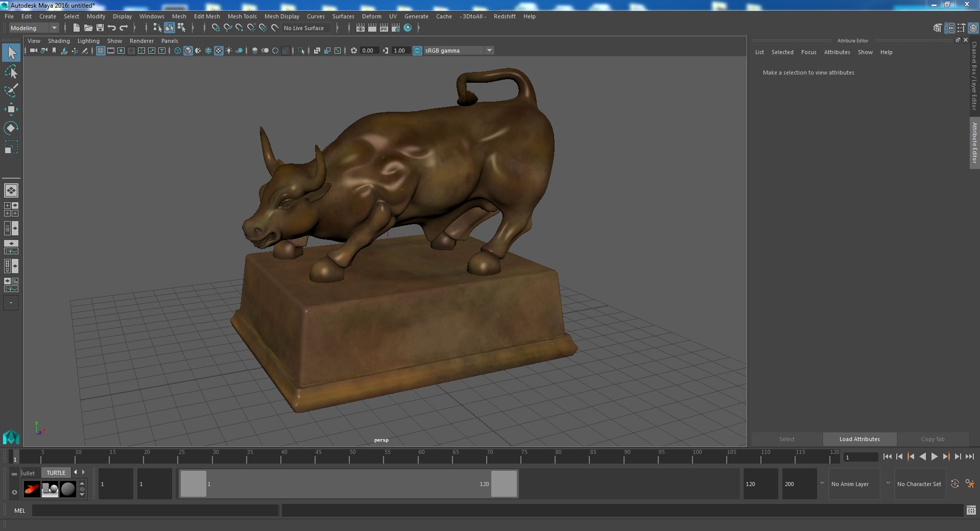Toggle color management ON button
This screenshot has height=531, width=980.
417,51
